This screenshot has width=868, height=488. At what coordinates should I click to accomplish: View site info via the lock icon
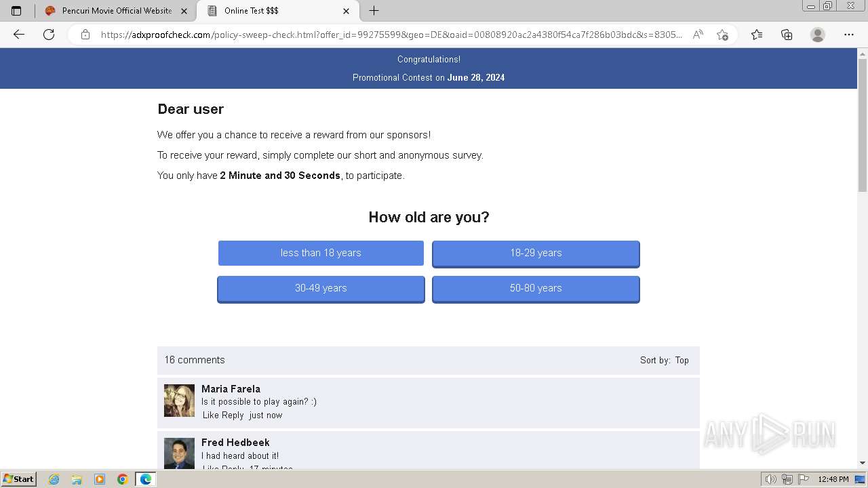85,35
